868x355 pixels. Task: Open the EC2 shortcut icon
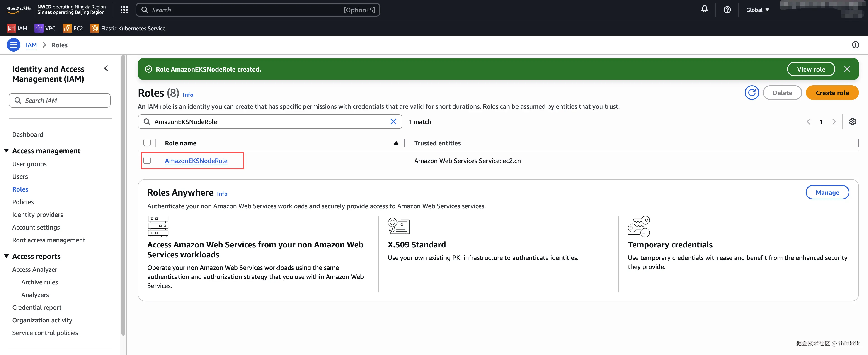coord(67,28)
